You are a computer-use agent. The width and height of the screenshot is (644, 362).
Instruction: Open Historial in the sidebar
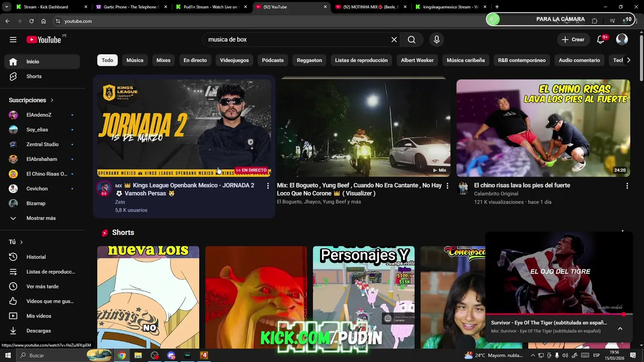pyautogui.click(x=42, y=257)
